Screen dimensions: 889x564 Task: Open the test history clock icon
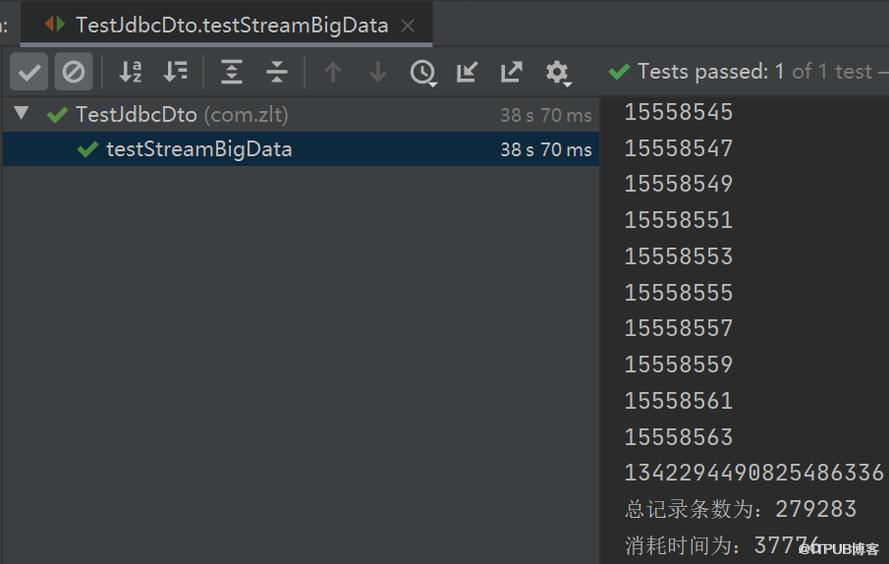pyautogui.click(x=423, y=73)
